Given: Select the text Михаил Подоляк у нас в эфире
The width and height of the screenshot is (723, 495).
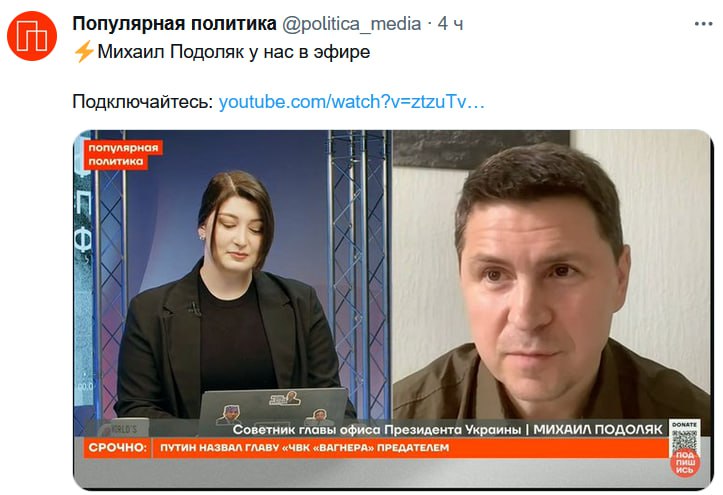Looking at the screenshot, I should pyautogui.click(x=234, y=52).
